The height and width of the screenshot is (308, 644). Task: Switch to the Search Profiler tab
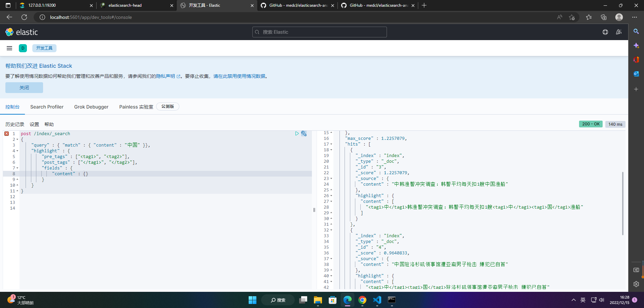pyautogui.click(x=47, y=107)
